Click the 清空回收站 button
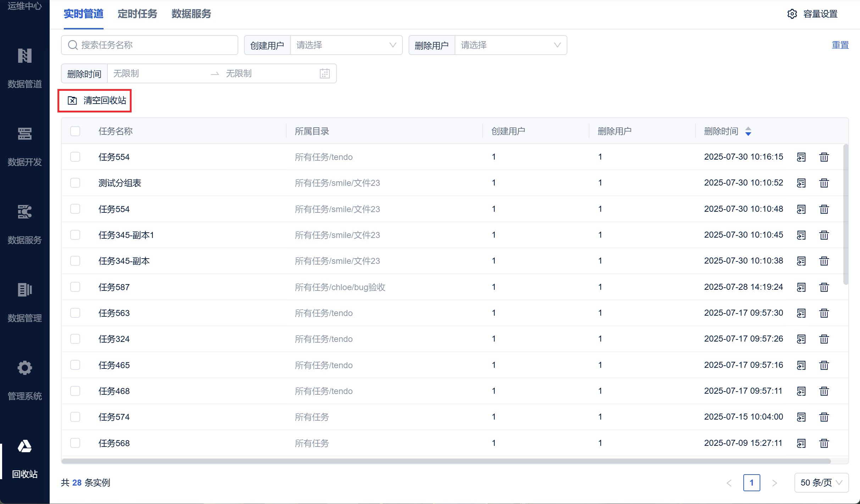The image size is (860, 504). pyautogui.click(x=96, y=101)
